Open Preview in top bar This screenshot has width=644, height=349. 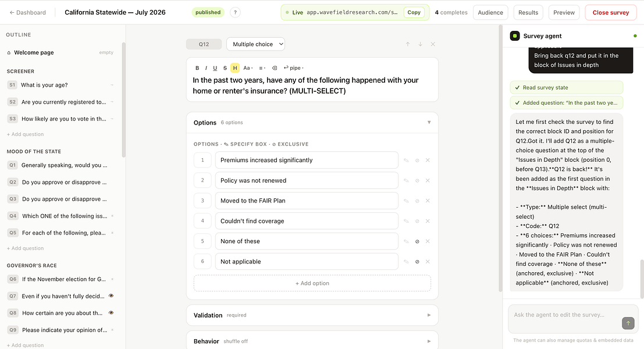(564, 12)
